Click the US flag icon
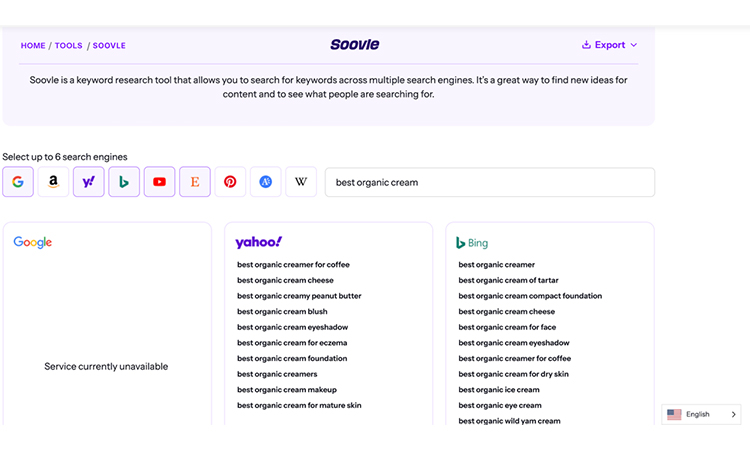Screen dimensions: 750x450 point(674,414)
